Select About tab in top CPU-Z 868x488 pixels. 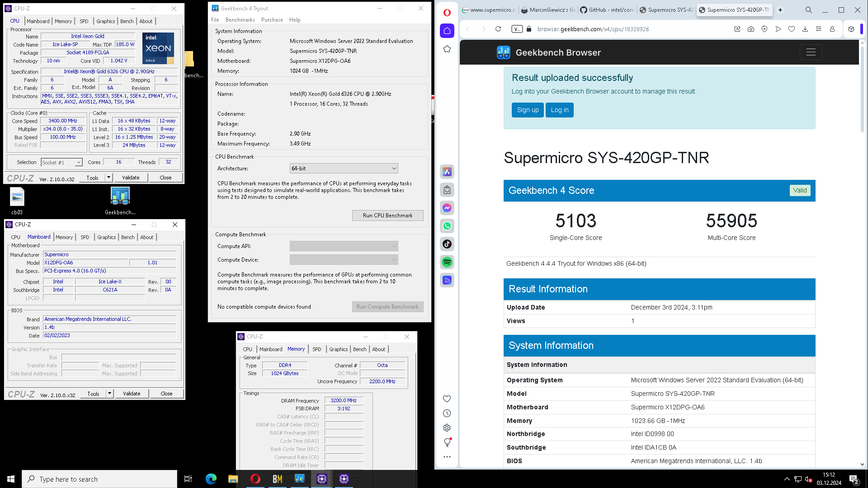pyautogui.click(x=146, y=21)
